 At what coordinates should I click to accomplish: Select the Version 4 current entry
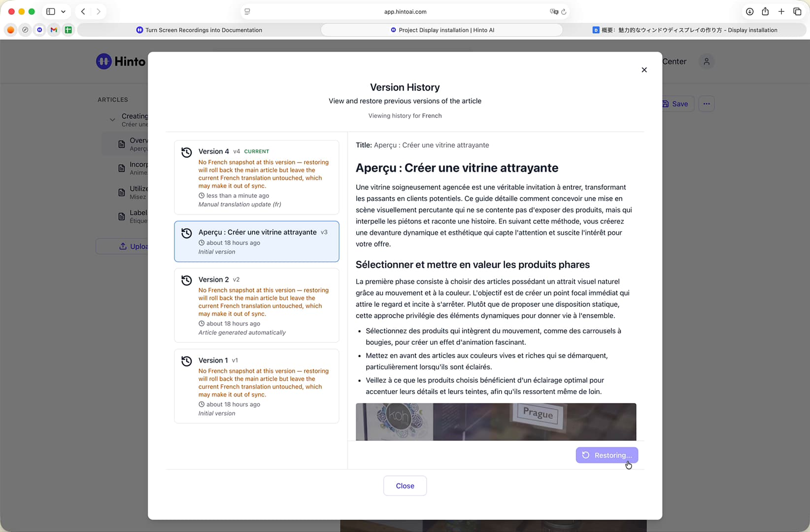coord(256,177)
